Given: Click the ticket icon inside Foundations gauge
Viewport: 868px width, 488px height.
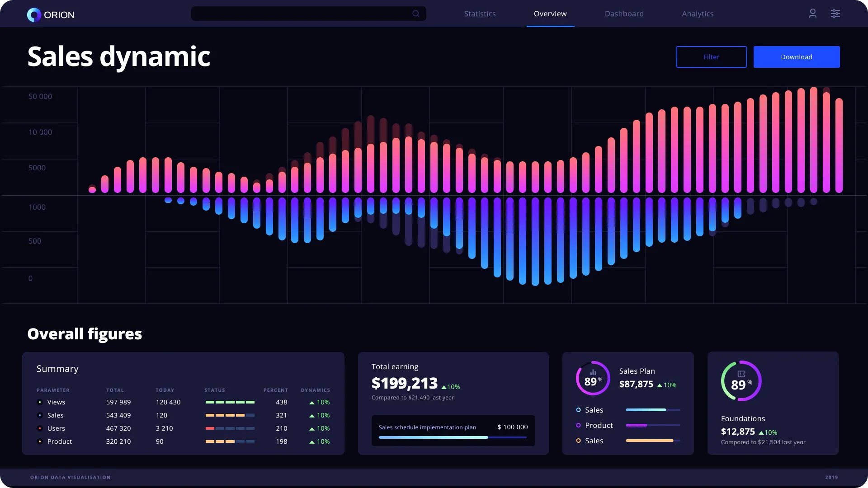Looking at the screenshot, I should pos(741,373).
